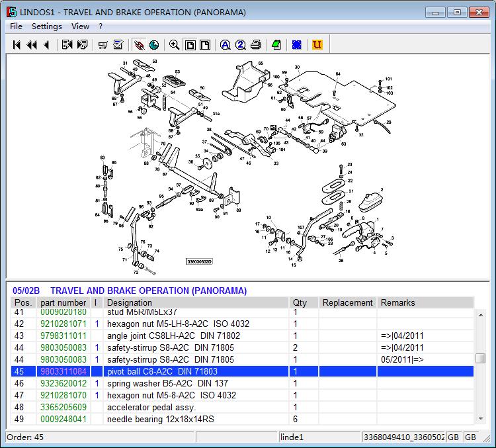Image resolution: width=496 pixels, height=448 pixels.
Task: Click stud M5R/M5Lx37 row
Action: [x=242, y=312]
